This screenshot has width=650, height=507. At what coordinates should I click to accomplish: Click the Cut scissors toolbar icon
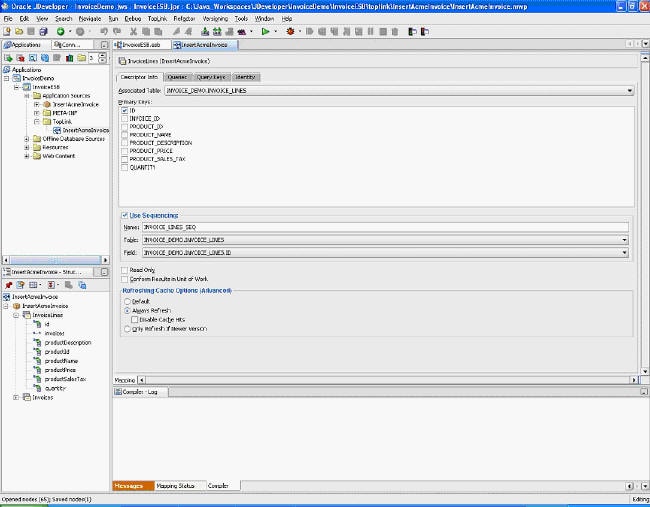click(x=133, y=32)
